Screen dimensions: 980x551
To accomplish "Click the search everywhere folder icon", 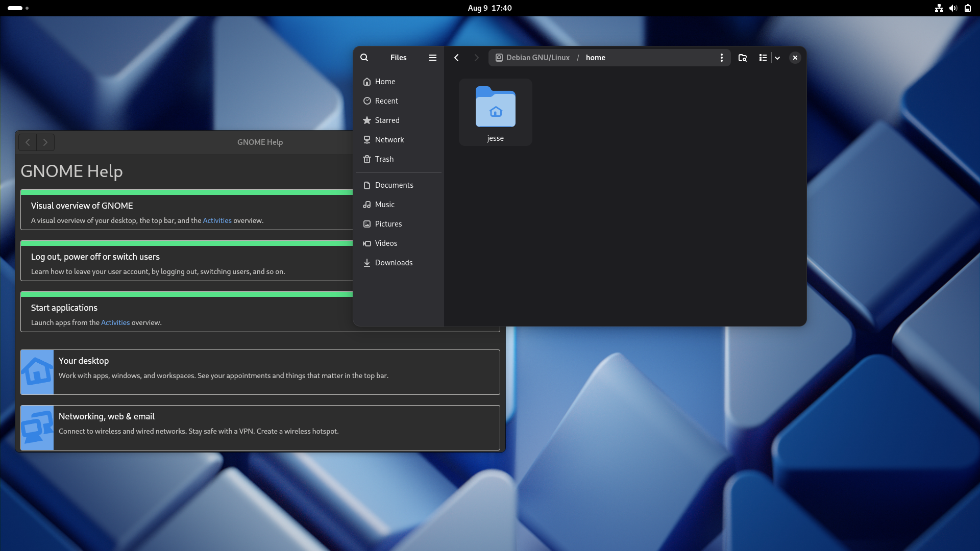I will [x=743, y=58].
